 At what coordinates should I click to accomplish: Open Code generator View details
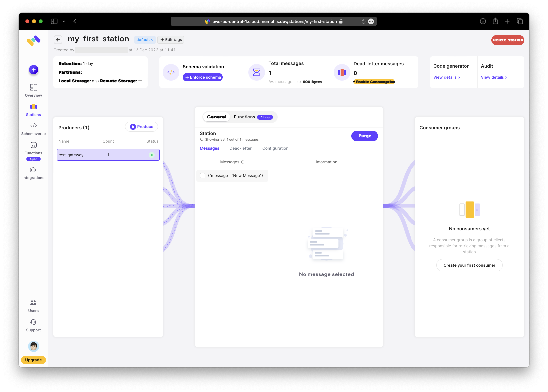(x=446, y=77)
